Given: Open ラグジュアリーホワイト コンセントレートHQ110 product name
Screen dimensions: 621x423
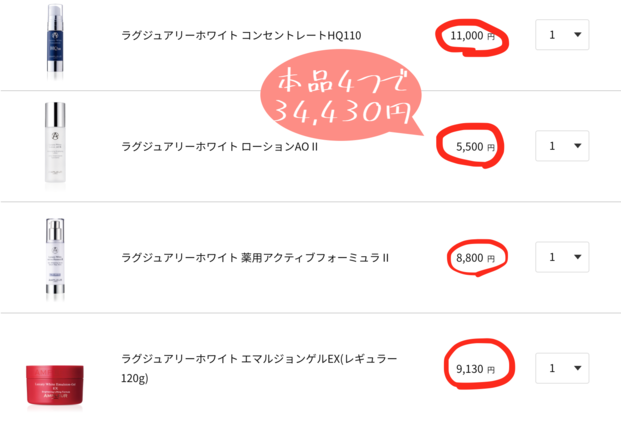Looking at the screenshot, I should 241,35.
